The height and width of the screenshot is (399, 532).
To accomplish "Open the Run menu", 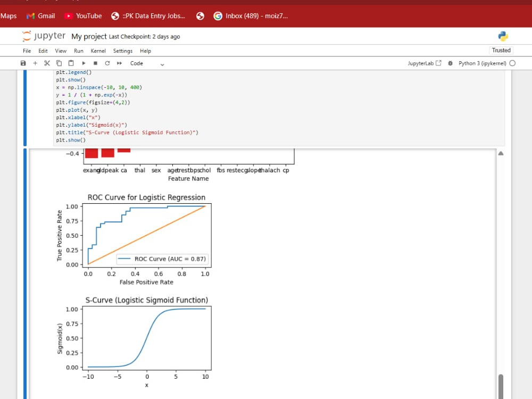I will pos(78,51).
